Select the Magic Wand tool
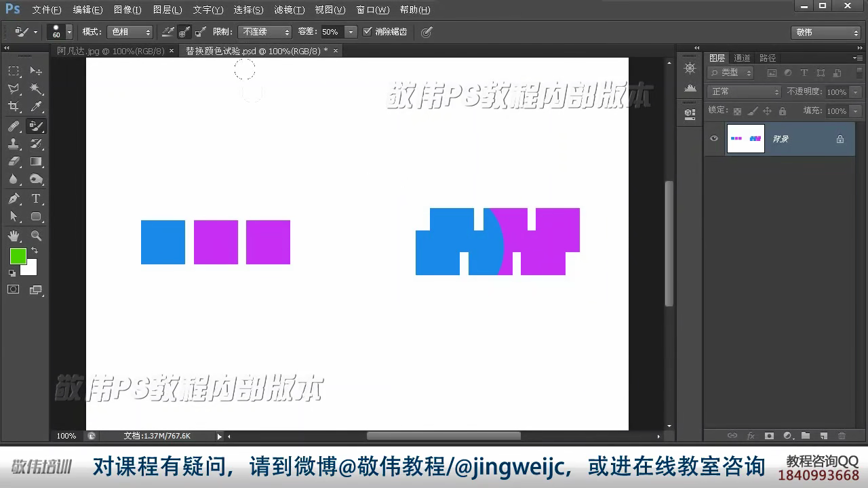 [x=36, y=89]
